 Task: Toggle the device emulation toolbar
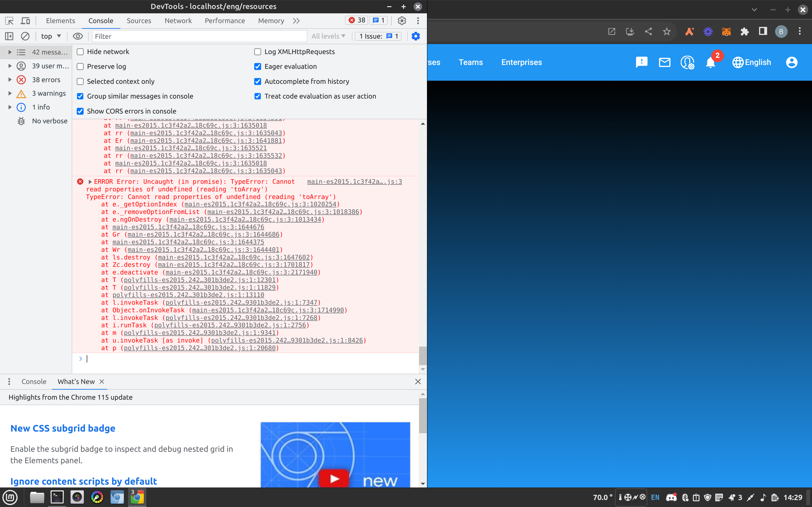pos(25,20)
